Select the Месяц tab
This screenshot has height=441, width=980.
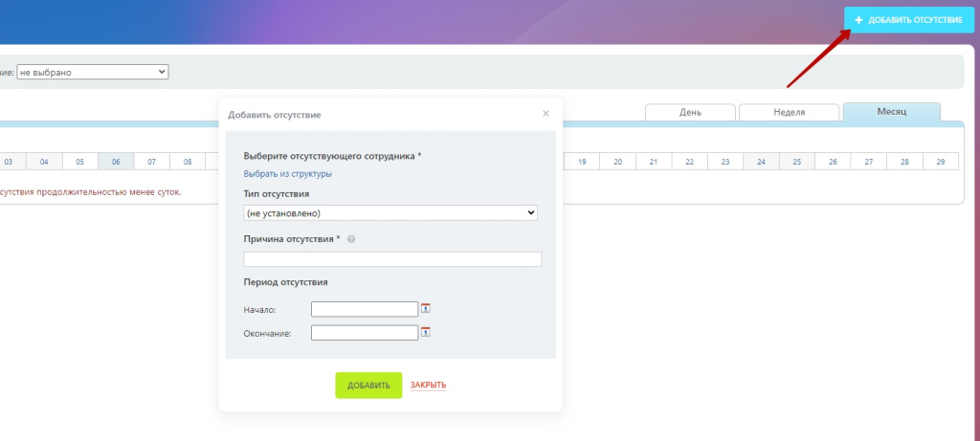click(891, 112)
